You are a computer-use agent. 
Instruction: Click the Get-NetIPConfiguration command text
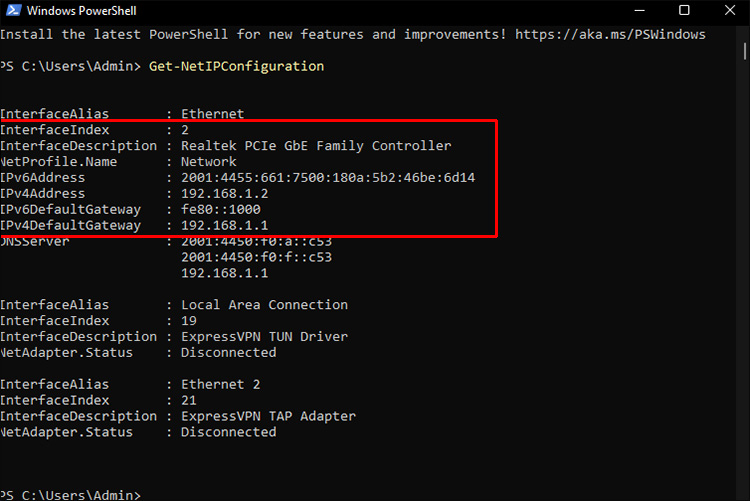pyautogui.click(x=240, y=66)
